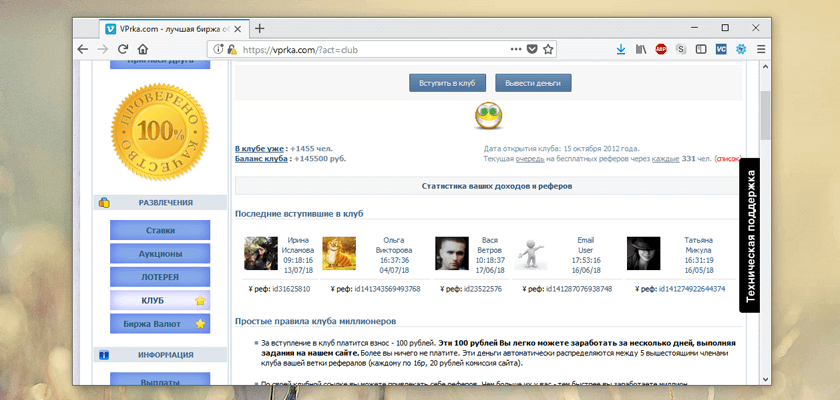Click Ирина Исланова's avatar

pyautogui.click(x=261, y=253)
